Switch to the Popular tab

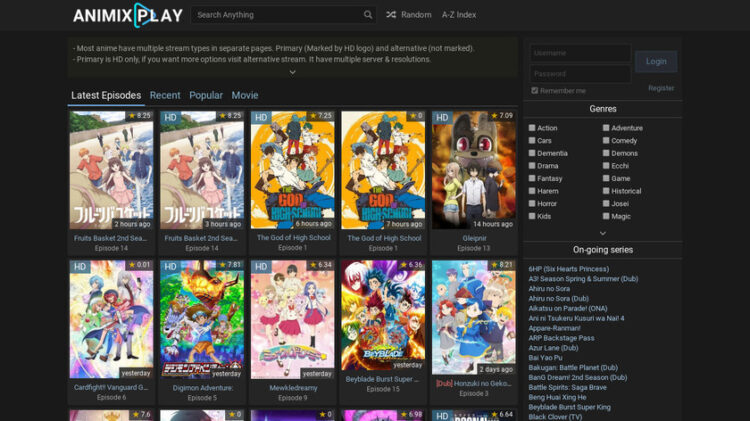coord(206,95)
